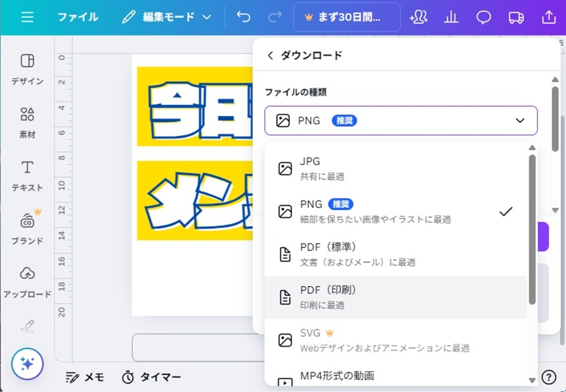The width and height of the screenshot is (566, 392).
Task: Click the まず30日間 trial button
Action: (x=347, y=17)
